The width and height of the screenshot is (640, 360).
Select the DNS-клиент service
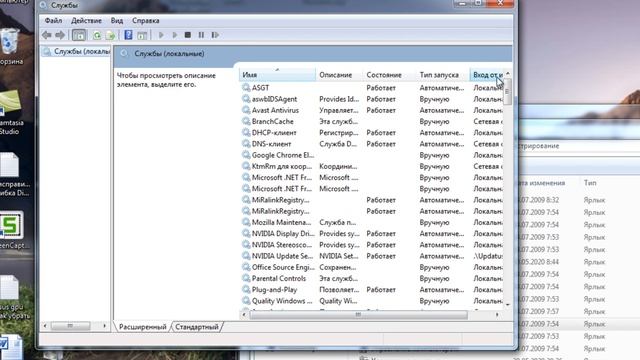pos(271,144)
